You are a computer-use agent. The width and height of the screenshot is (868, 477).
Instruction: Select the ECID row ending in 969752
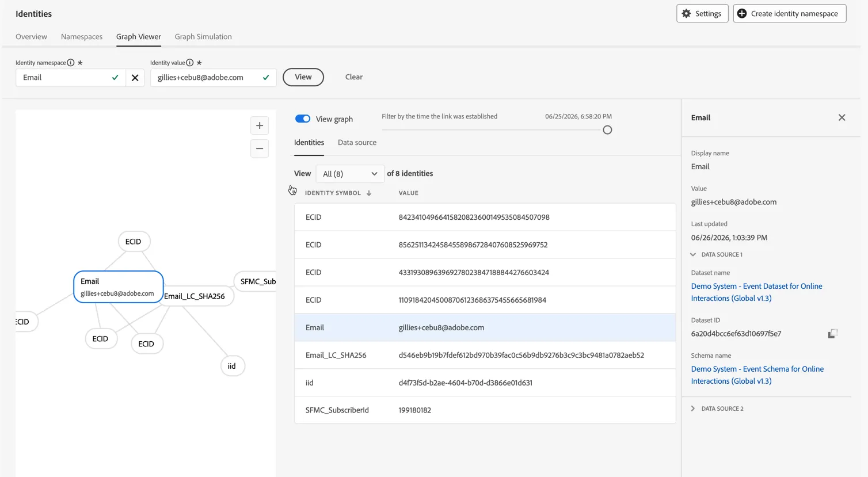coord(485,245)
